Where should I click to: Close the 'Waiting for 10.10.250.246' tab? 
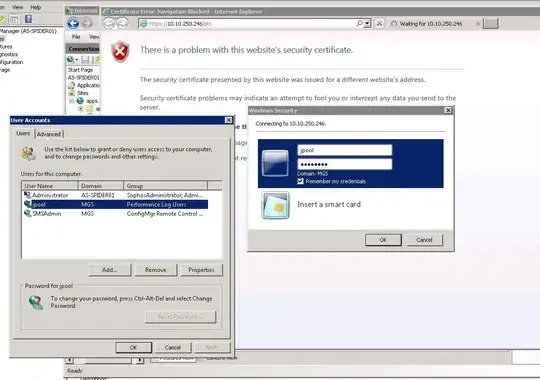(478, 23)
